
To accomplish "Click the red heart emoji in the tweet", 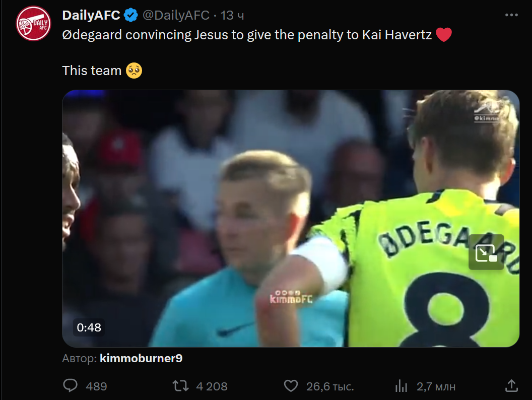I will click(444, 35).
